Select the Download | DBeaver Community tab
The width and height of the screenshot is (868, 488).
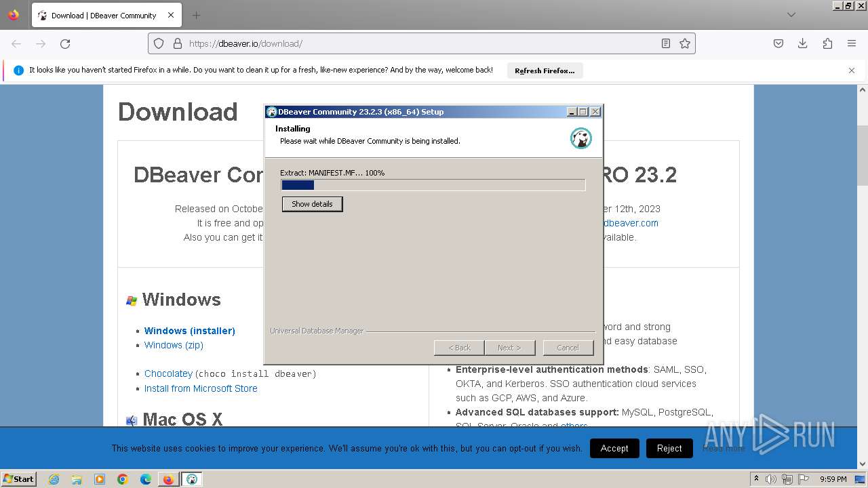point(105,15)
